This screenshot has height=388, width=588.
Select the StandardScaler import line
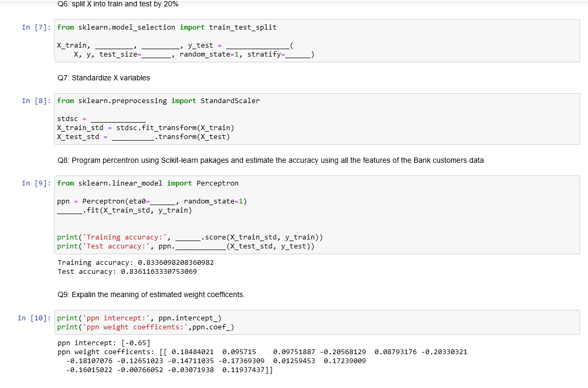[158, 100]
